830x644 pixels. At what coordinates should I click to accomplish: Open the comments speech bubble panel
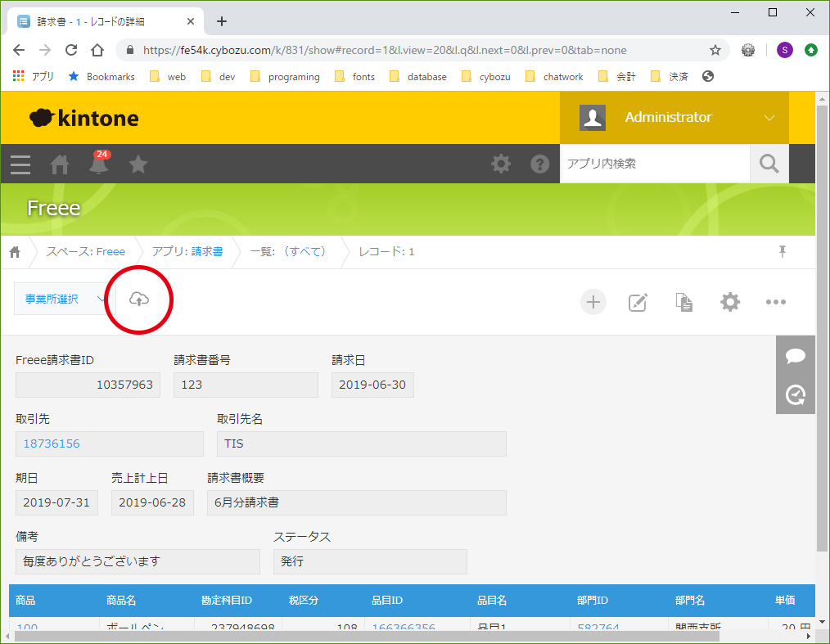[796, 356]
